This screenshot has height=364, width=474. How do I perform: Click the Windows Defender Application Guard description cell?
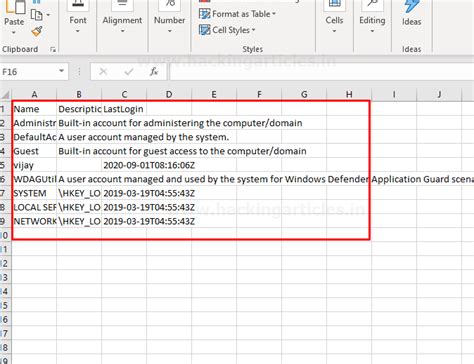[x=79, y=179]
